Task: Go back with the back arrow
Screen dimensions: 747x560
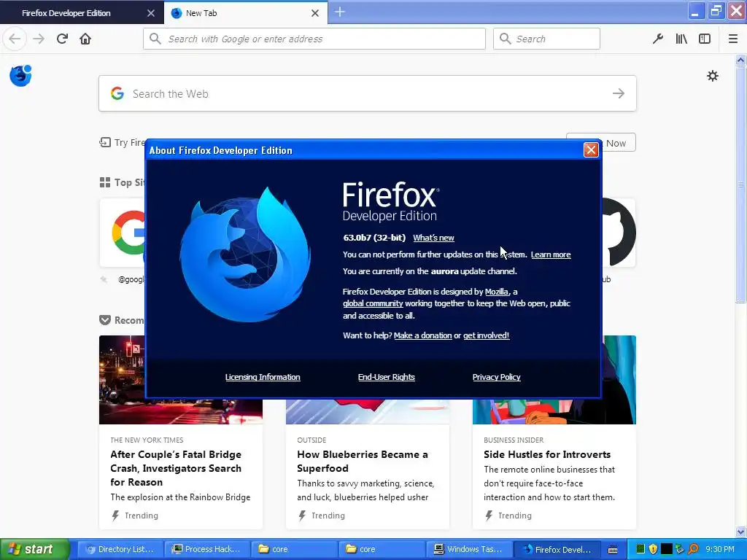Action: [x=15, y=39]
